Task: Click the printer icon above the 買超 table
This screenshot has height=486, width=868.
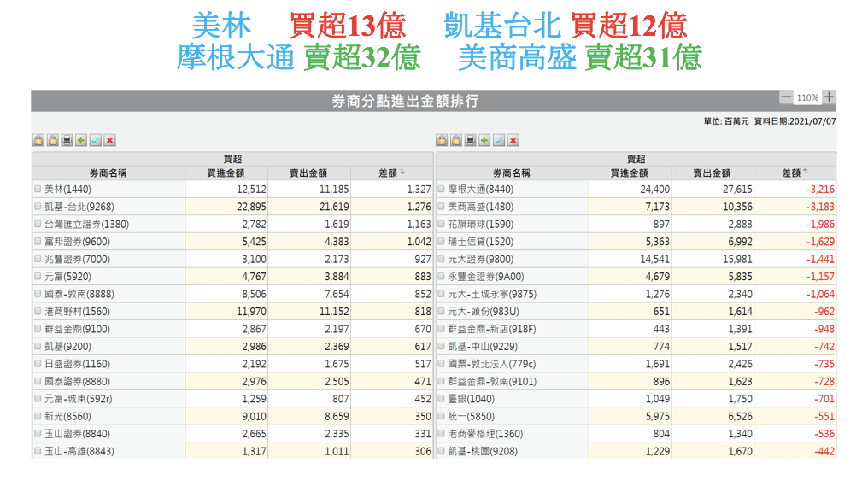Action: point(67,141)
